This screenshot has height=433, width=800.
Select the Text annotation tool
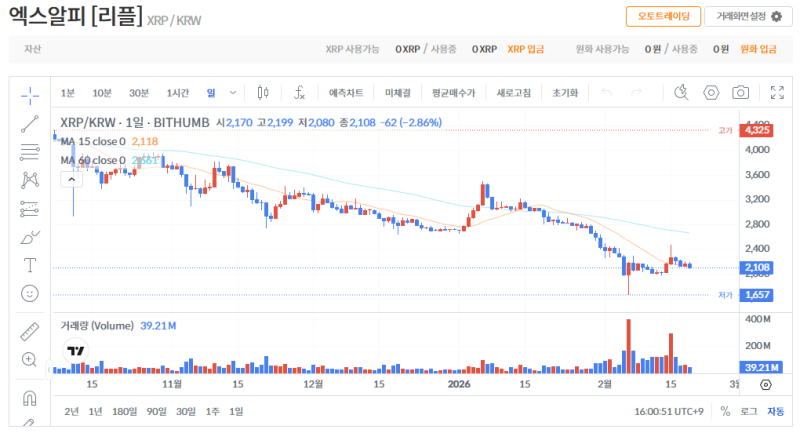[x=30, y=265]
